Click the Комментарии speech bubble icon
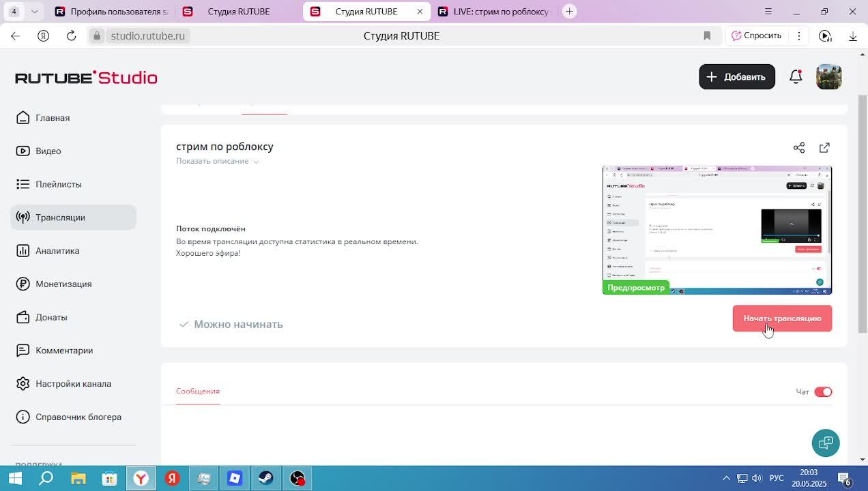The height and width of the screenshot is (491, 868). (23, 351)
